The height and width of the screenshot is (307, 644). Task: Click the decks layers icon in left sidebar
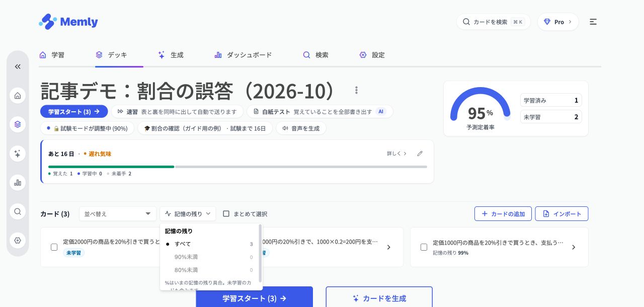pyautogui.click(x=18, y=124)
